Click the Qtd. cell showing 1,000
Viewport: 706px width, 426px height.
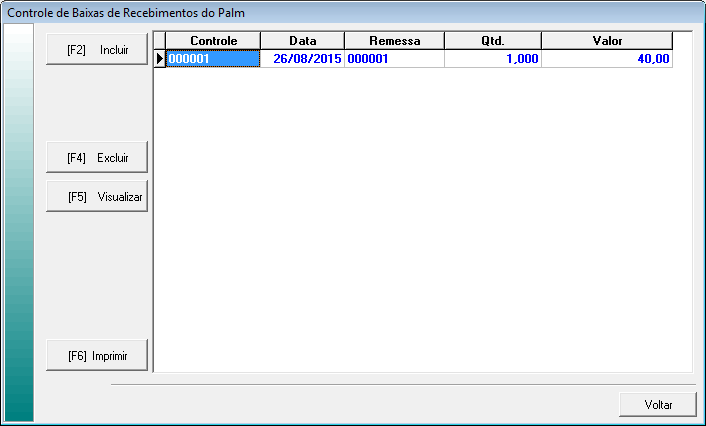tap(492, 59)
